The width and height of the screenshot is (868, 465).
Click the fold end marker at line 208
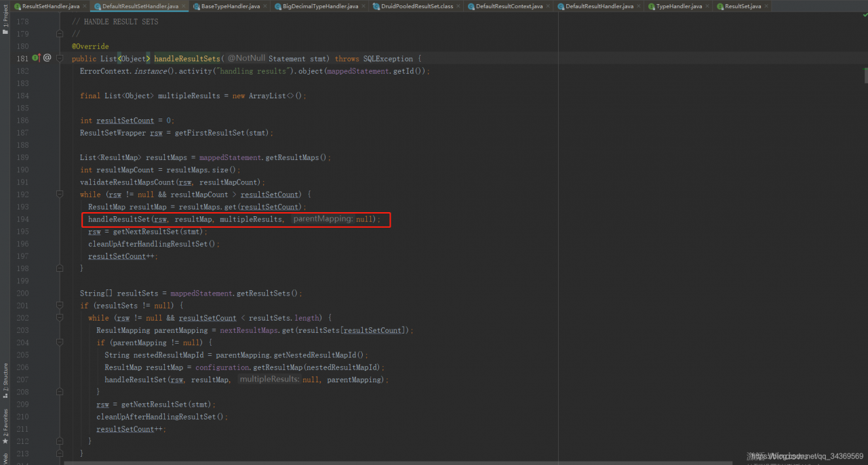tap(60, 392)
